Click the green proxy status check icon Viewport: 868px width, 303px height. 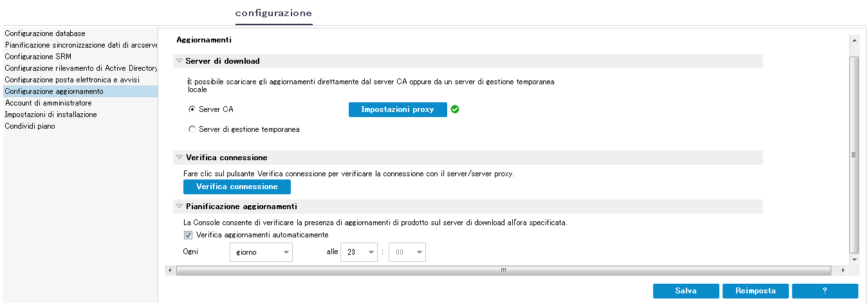coord(455,109)
